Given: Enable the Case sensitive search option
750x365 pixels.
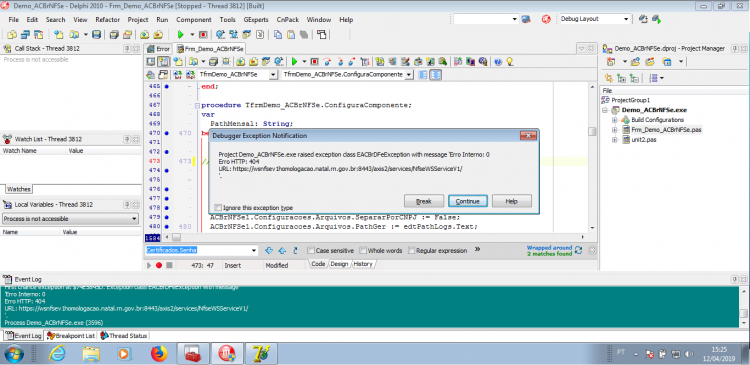Looking at the screenshot, I should point(311,250).
